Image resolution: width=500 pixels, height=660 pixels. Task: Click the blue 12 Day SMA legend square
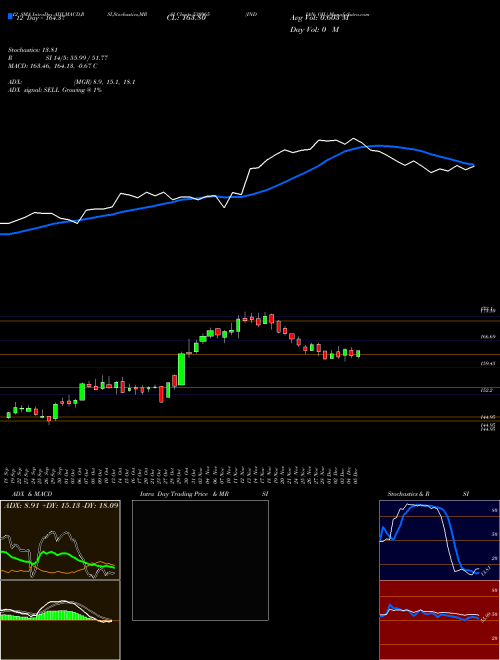(x=10, y=17)
